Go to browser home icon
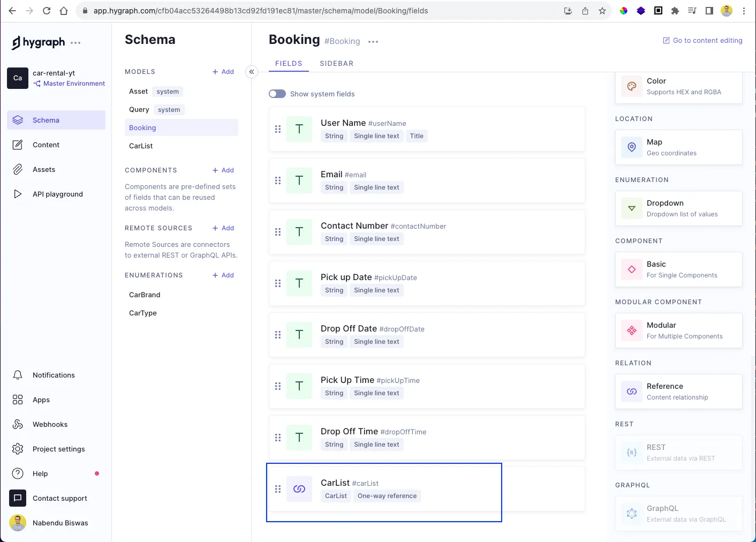 tap(64, 11)
